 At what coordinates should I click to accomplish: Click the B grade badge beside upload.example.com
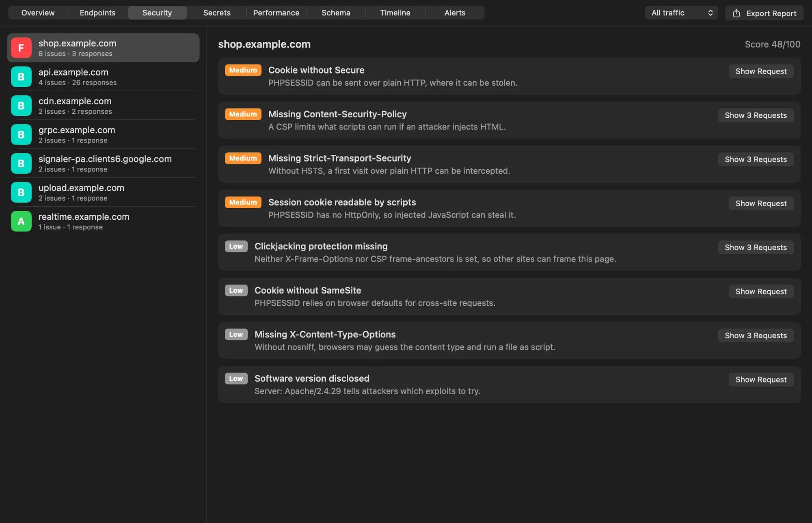[x=21, y=192]
